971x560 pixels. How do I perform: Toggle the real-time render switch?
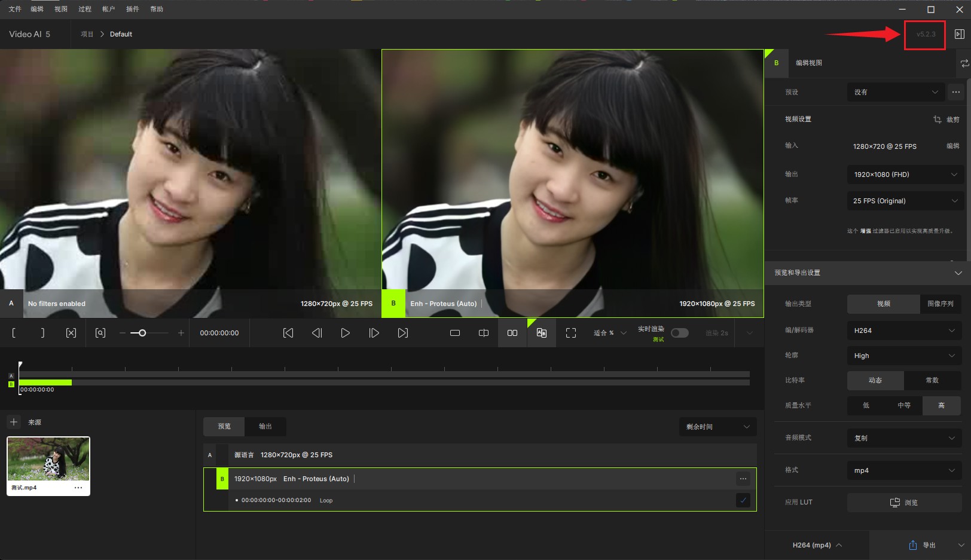[x=679, y=333]
